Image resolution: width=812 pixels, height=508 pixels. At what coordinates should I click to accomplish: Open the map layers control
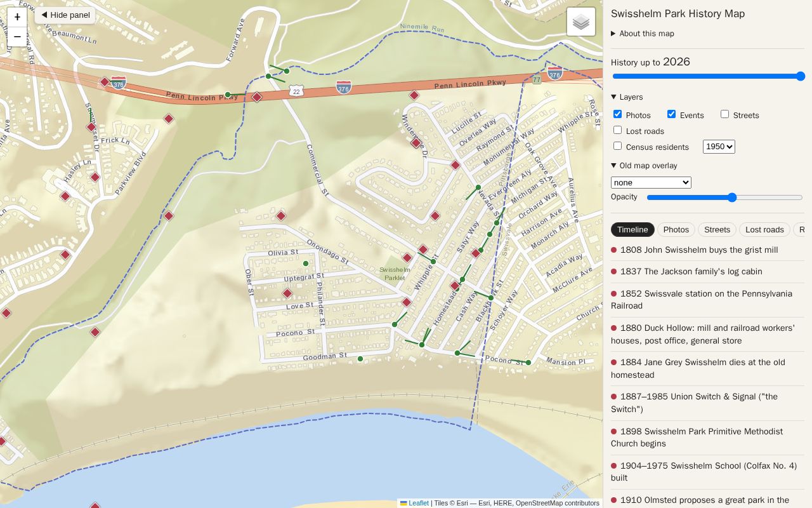point(581,22)
